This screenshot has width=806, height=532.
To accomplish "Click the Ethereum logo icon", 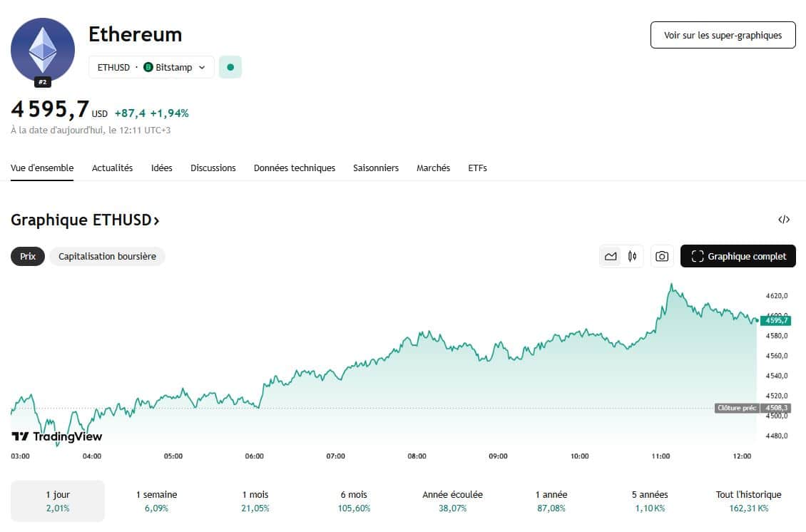I will 43,50.
